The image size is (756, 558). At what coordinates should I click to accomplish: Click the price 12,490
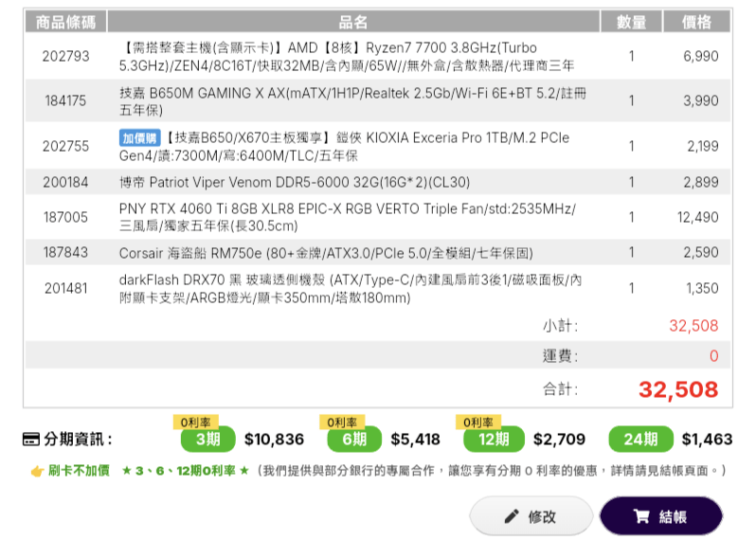697,218
